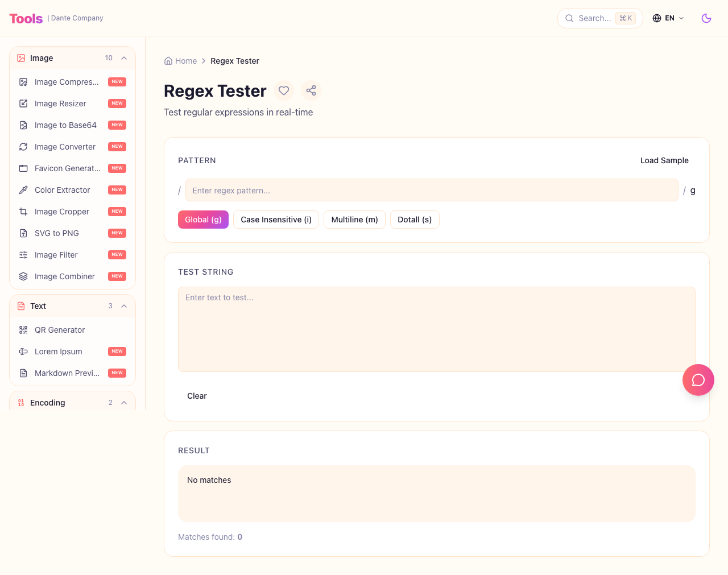The image size is (728, 575).
Task: Click the home icon in the breadcrumb
Action: point(168,60)
